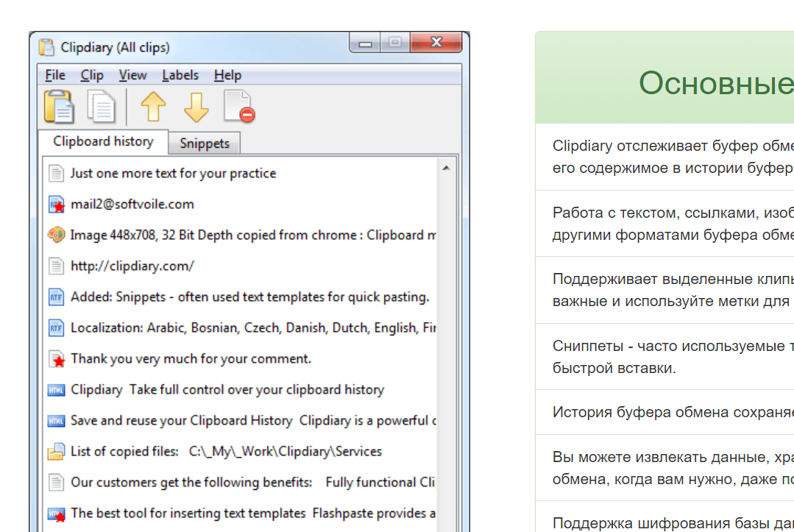Click RTF icon beside 'Localization: Arabic' clip
Viewport: 794px width, 532px height.
tap(56, 327)
